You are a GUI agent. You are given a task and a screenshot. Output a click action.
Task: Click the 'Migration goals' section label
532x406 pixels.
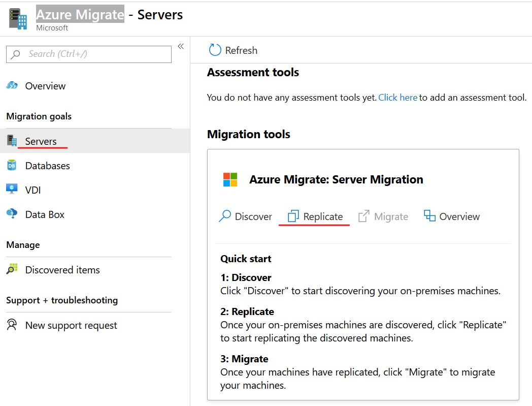pyautogui.click(x=39, y=116)
